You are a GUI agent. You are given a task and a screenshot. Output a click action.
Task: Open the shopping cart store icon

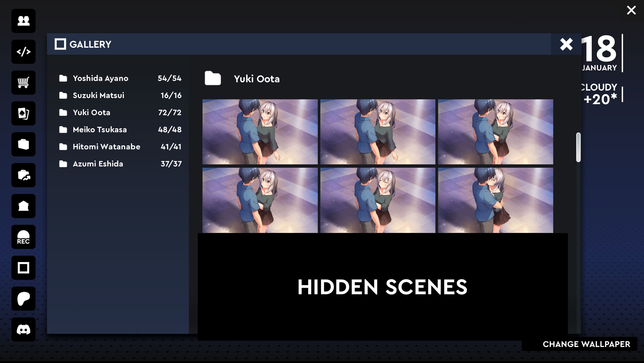(x=23, y=83)
